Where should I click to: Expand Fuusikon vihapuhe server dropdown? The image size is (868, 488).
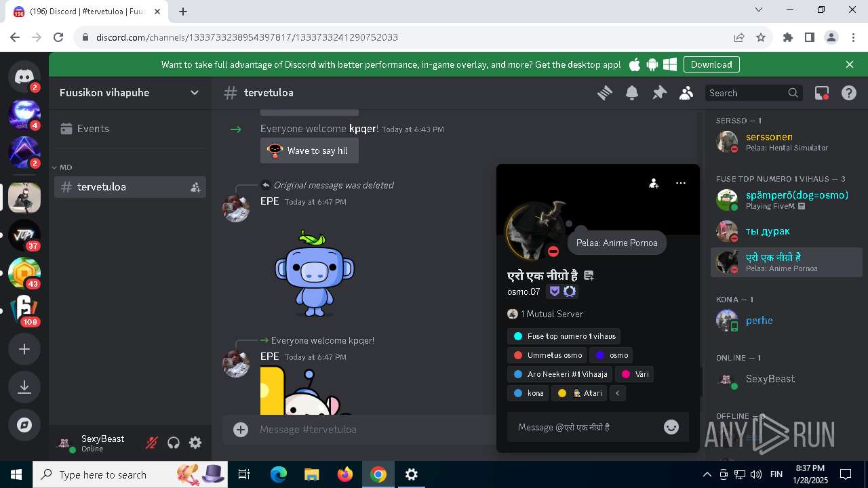(x=195, y=93)
